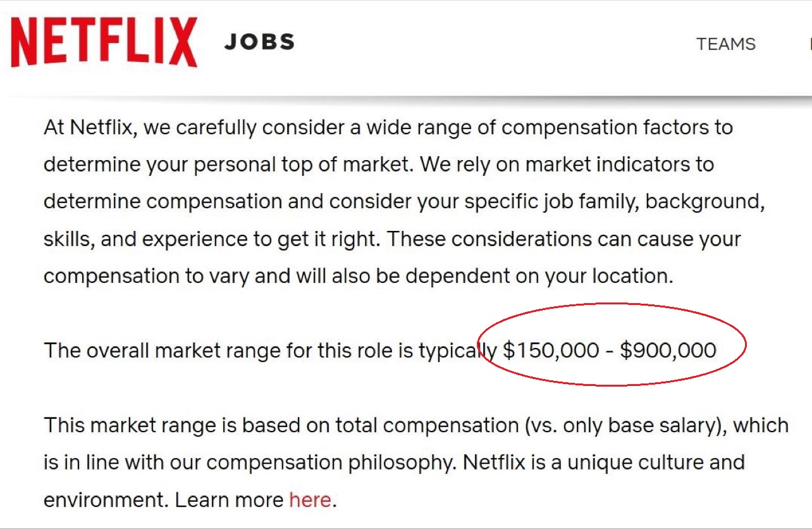
Task: Open the compensation philosophy via the here link
Action: (309, 499)
